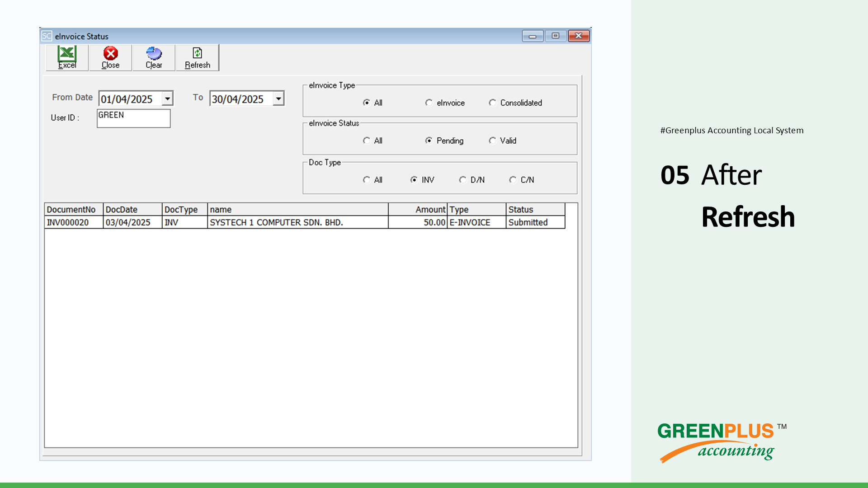Viewport: 868px width, 488px height.
Task: Click the Submitted status cell
Action: click(536, 222)
